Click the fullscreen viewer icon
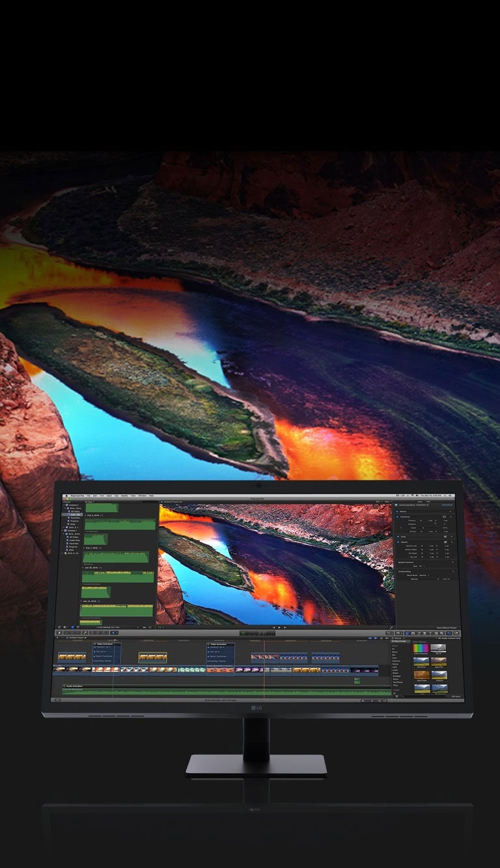This screenshot has height=868, width=500. tap(391, 628)
